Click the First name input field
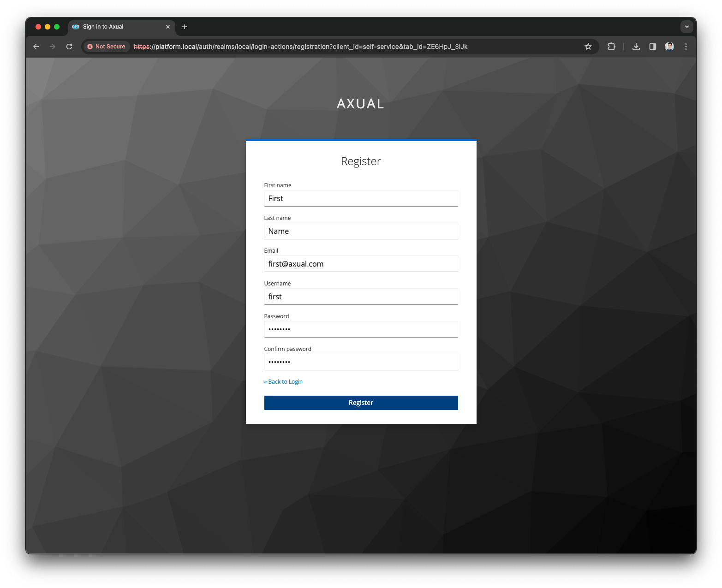 [361, 198]
